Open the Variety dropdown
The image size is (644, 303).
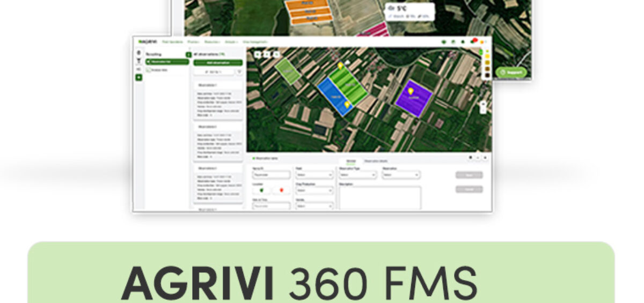point(314,205)
